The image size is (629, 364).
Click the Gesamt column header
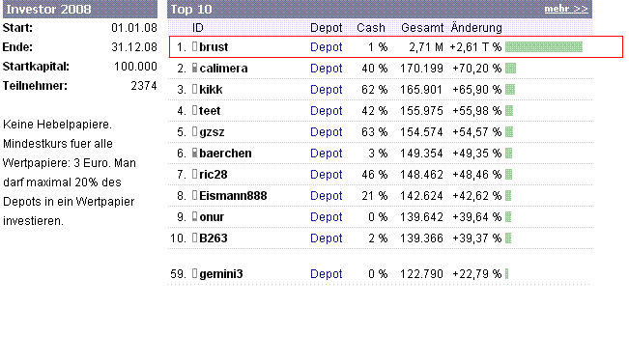422,28
